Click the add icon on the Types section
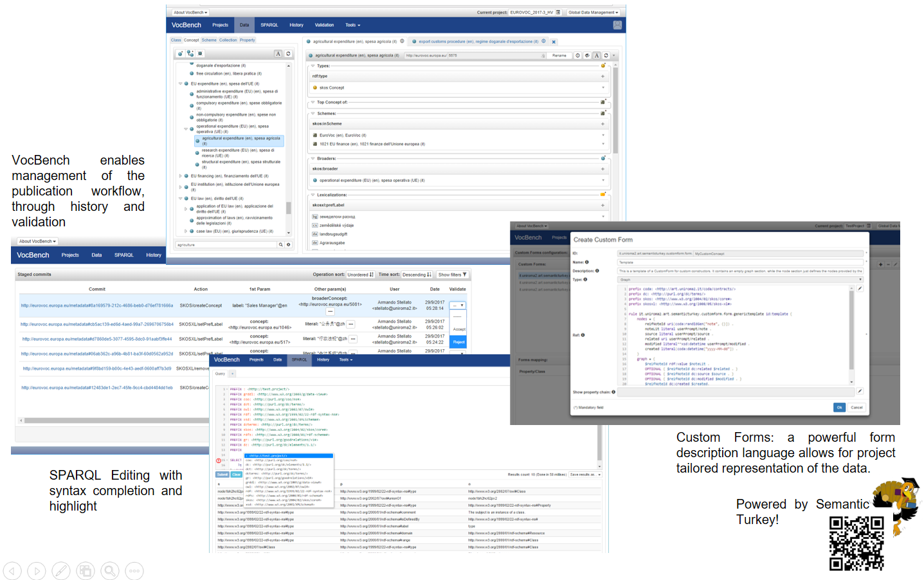 pos(603,66)
